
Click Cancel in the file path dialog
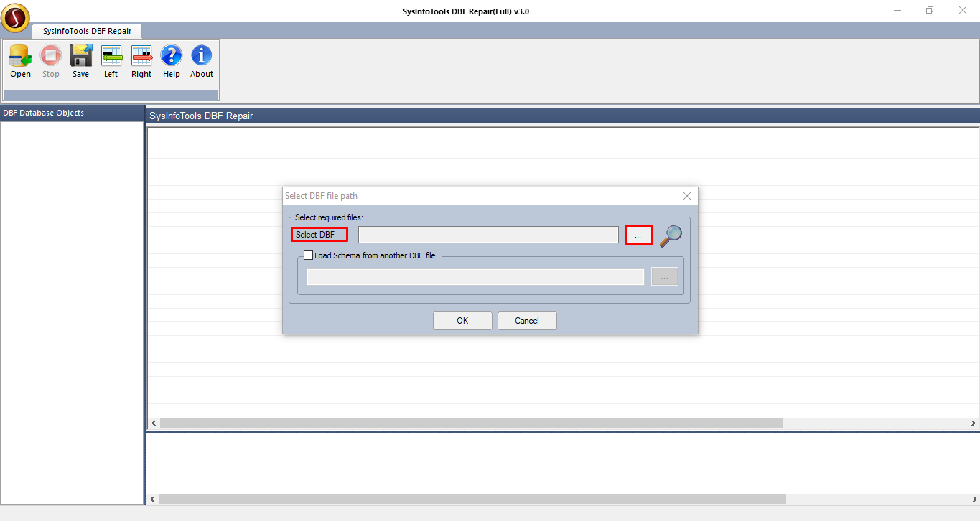527,321
